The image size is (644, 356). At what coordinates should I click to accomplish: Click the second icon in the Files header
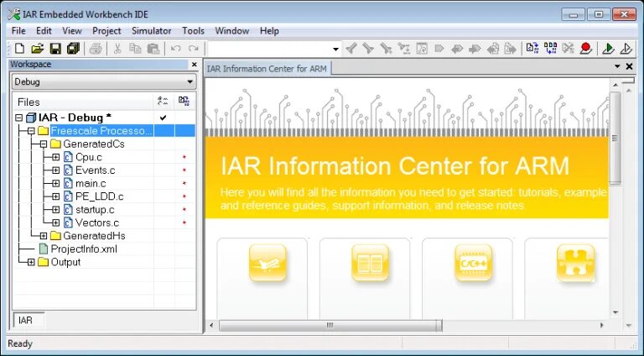point(184,101)
